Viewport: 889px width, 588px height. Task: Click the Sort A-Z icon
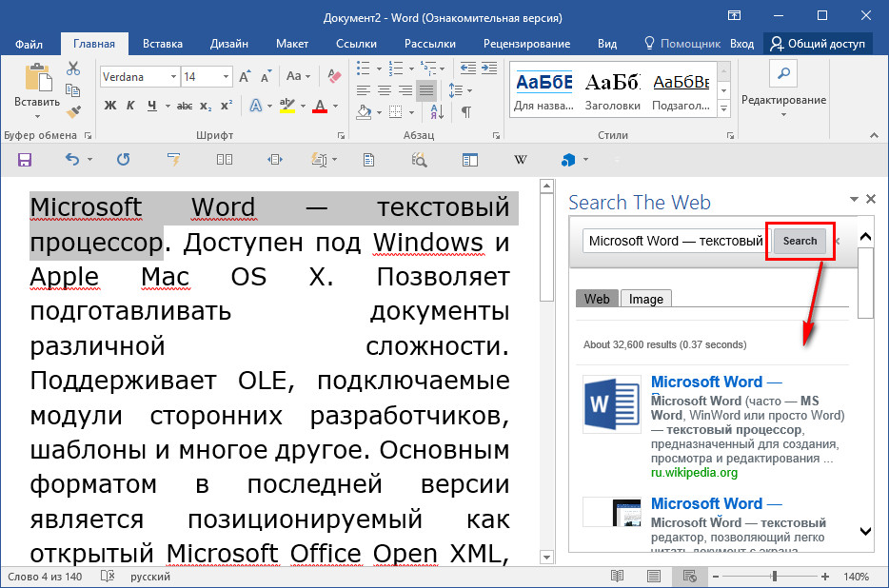pos(437,111)
